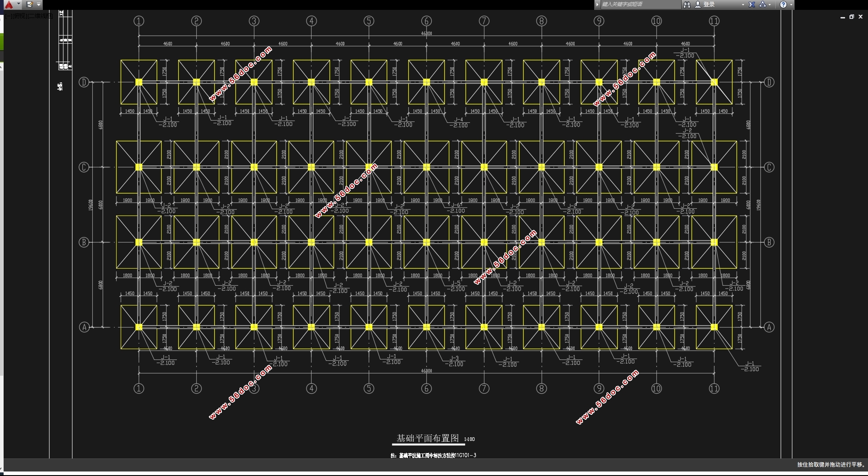Click the Autodesk 360 triangle icon
868x476 pixels.
coord(762,4)
